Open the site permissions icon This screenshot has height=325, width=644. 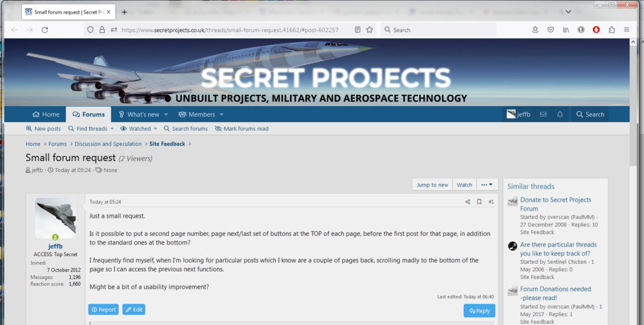[114, 30]
